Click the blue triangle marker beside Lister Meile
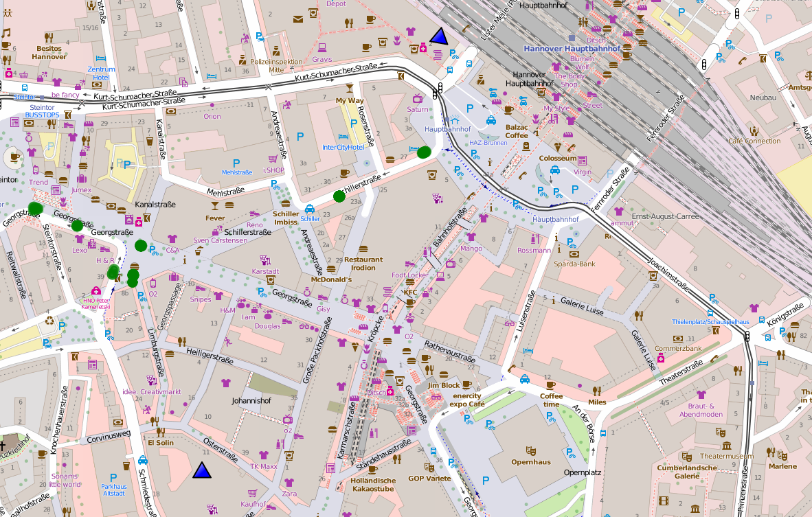Screen dimensions: 812x517 439,36
